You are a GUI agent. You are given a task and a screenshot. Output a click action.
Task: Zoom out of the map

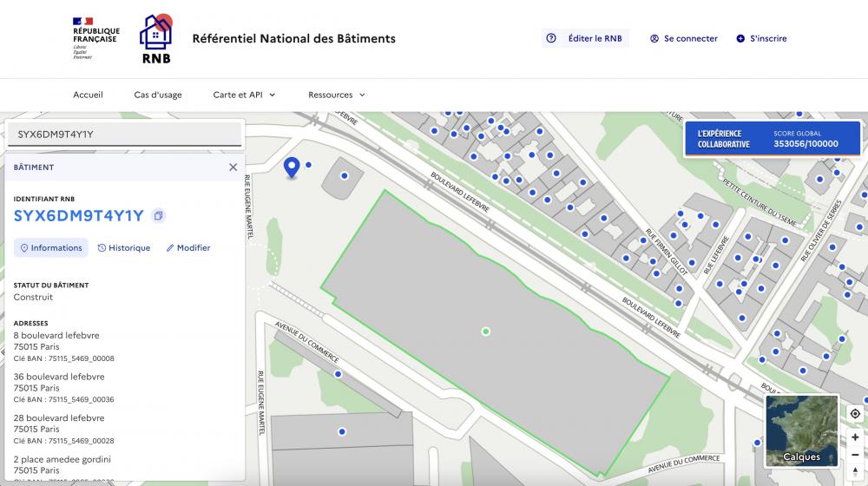pyautogui.click(x=855, y=455)
